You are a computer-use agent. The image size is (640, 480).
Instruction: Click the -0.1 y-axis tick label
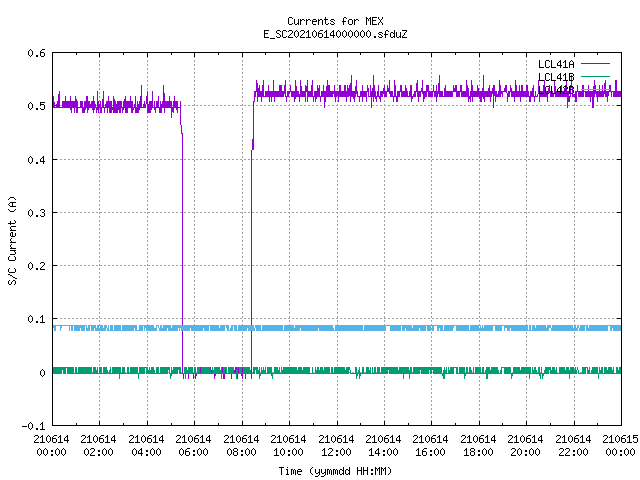pos(33,426)
